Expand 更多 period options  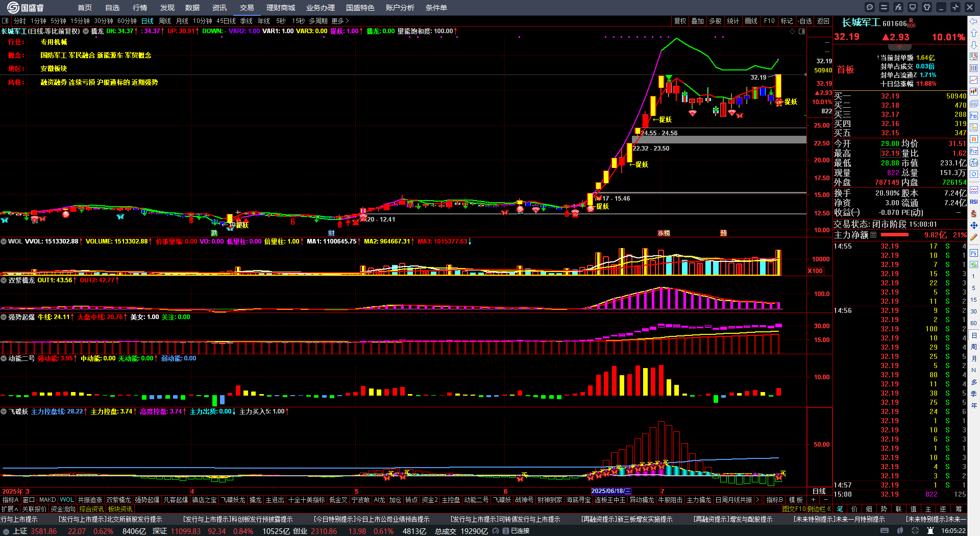point(340,21)
